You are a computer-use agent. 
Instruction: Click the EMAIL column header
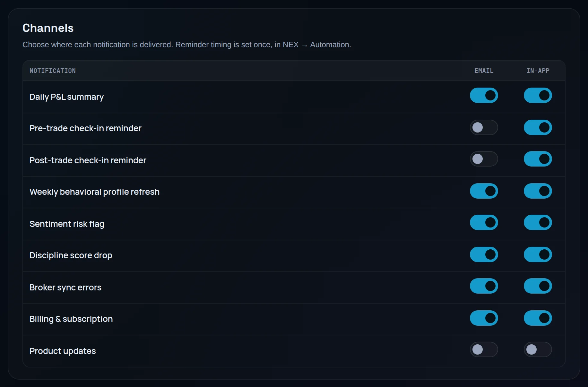(484, 71)
